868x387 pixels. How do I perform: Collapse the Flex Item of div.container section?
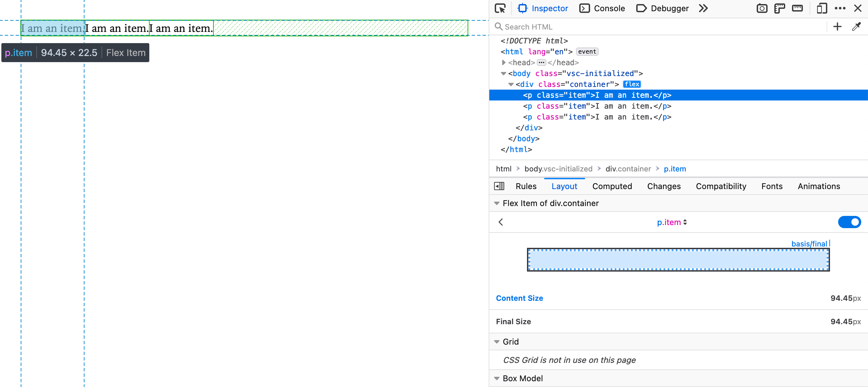pyautogui.click(x=496, y=203)
